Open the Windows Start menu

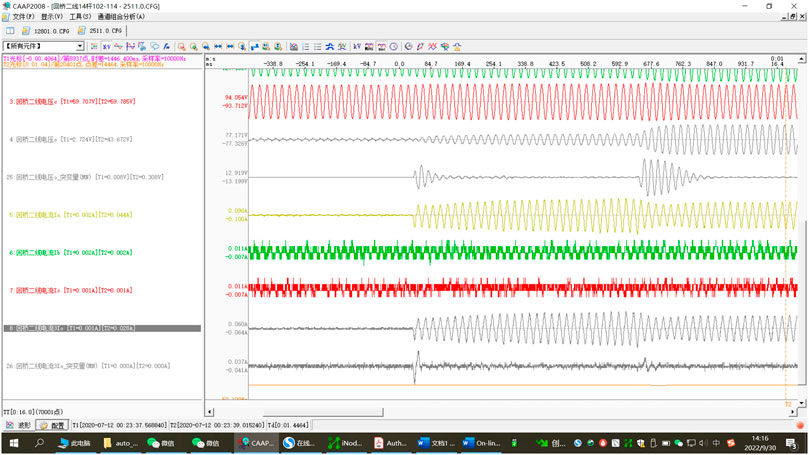[x=14, y=443]
